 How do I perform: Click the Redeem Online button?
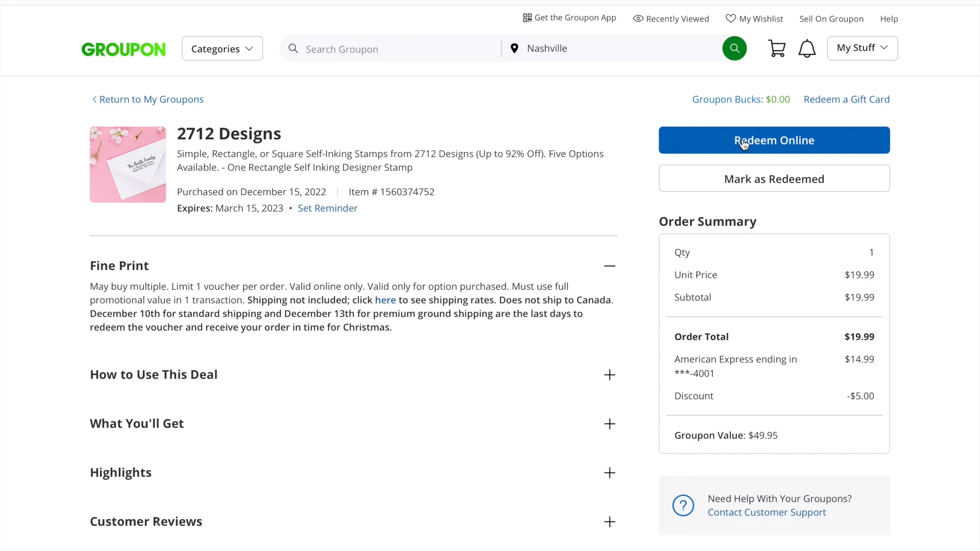click(774, 140)
